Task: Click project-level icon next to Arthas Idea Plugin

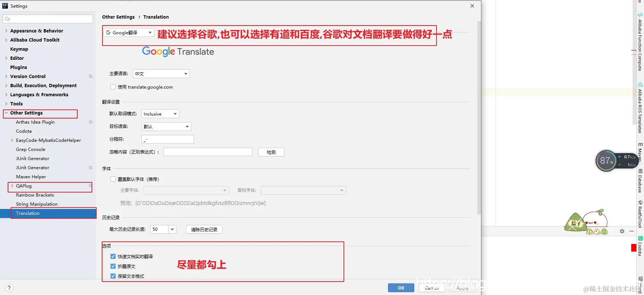Action: (x=90, y=122)
